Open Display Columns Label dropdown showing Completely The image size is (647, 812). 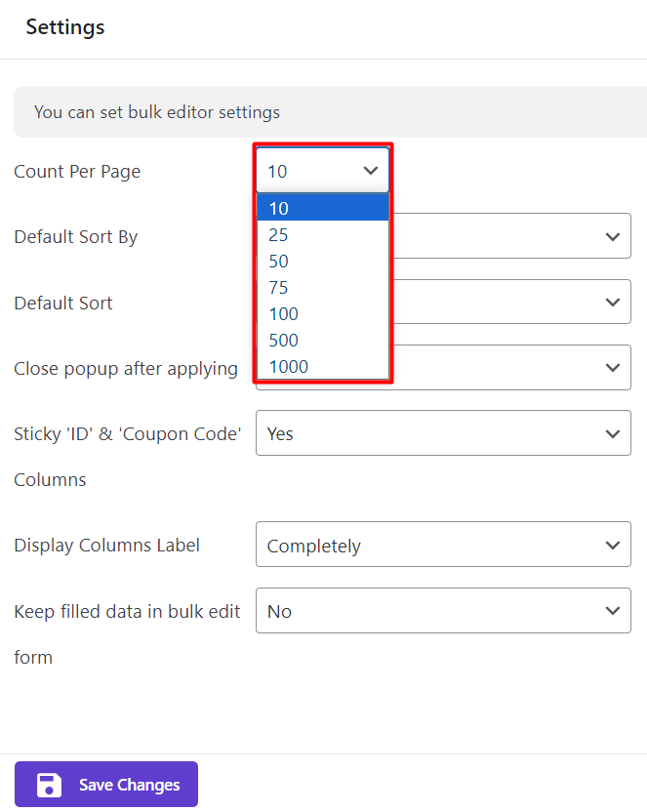[x=443, y=546]
